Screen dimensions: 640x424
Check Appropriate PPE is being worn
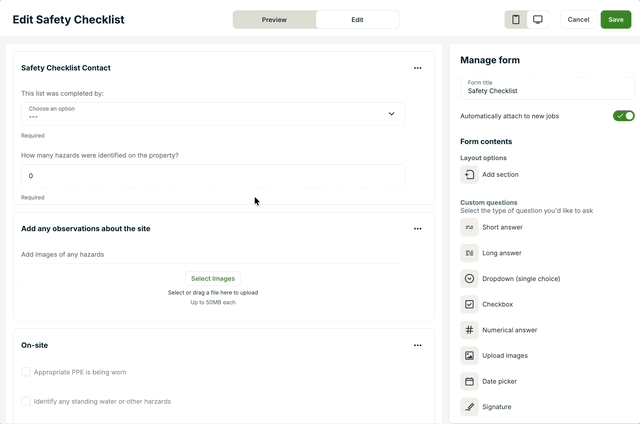pyautogui.click(x=26, y=372)
